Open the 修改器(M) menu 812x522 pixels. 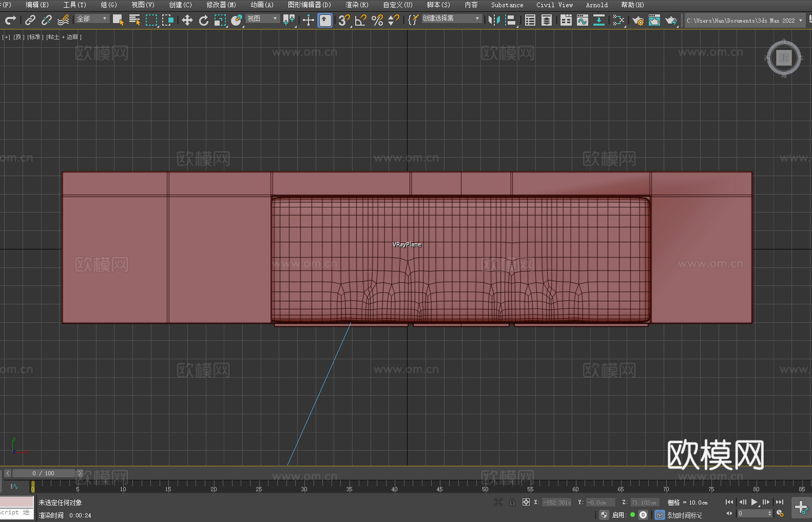coord(221,5)
